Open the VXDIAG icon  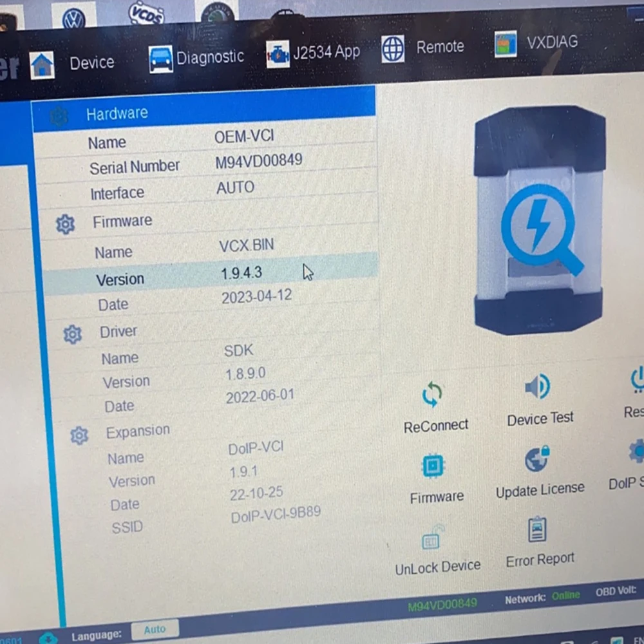pyautogui.click(x=506, y=44)
